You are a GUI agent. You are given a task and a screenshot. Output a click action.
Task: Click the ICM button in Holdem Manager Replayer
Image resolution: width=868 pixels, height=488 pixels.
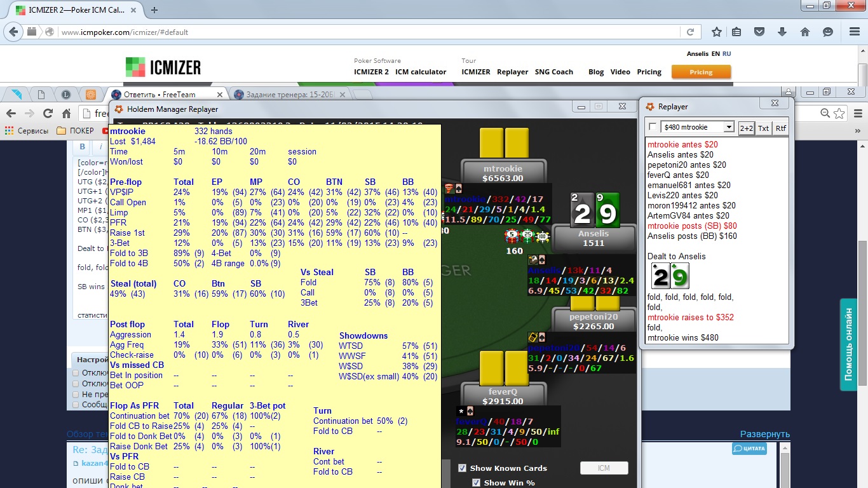(604, 468)
